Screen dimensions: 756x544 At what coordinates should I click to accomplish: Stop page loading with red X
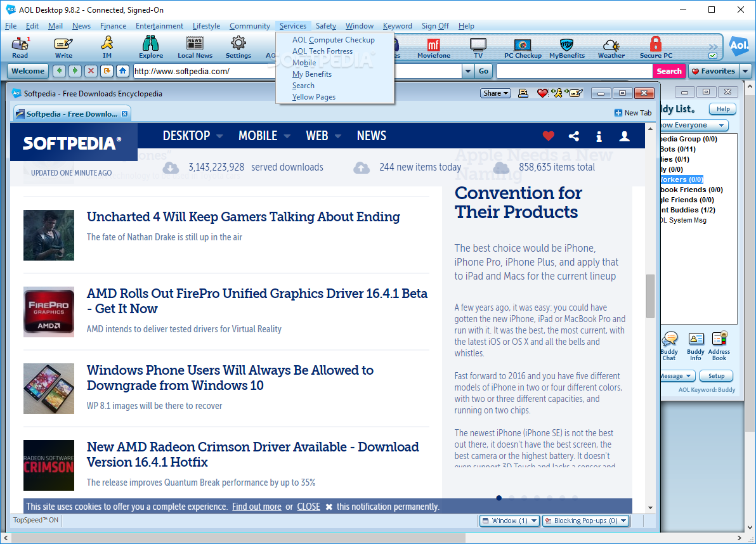tap(91, 71)
